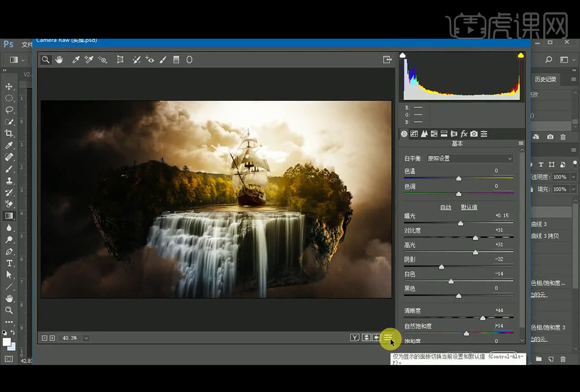Open the zoom level 40.3% dropdown
Image resolution: width=580 pixels, height=392 pixels.
click(x=86, y=338)
